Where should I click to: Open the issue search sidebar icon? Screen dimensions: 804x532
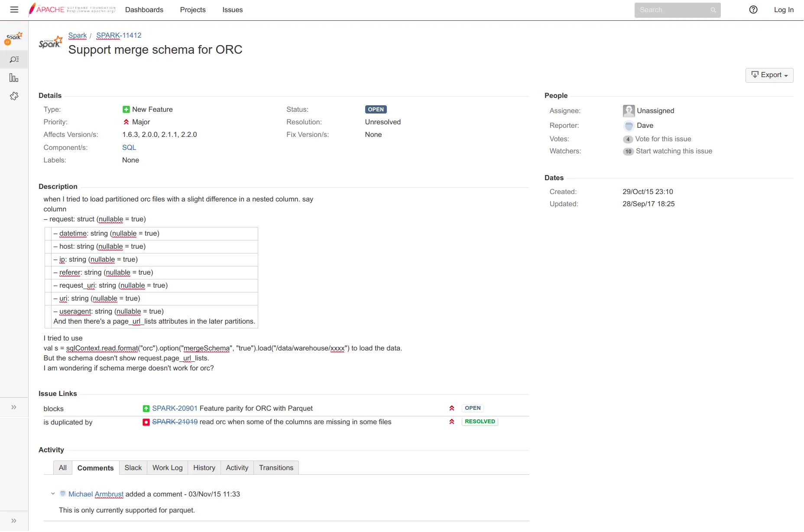(14, 59)
